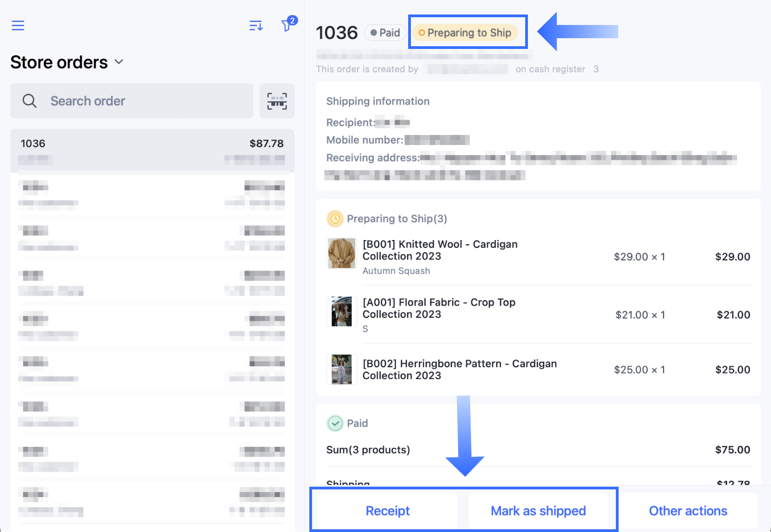771x532 pixels.
Task: Select order 1036 in the list
Action: pos(152,150)
